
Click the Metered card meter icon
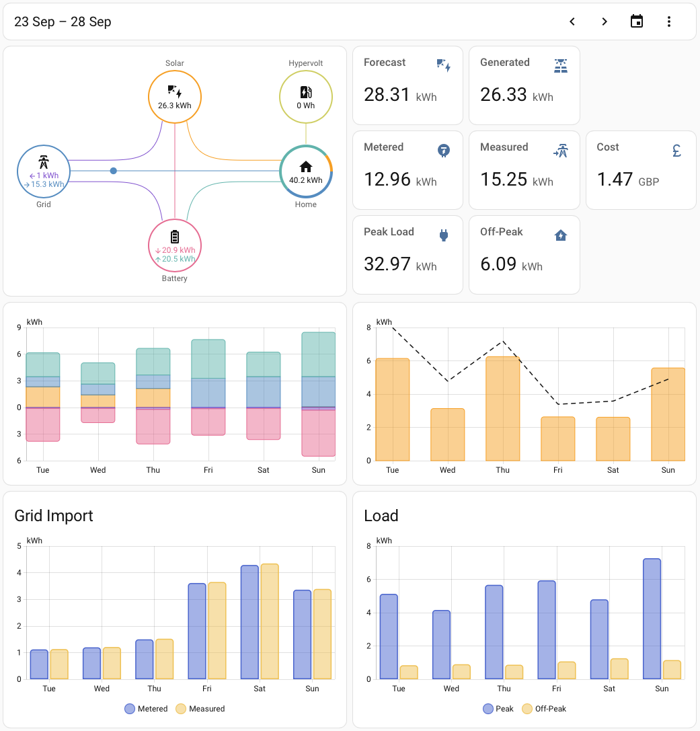[x=444, y=151]
